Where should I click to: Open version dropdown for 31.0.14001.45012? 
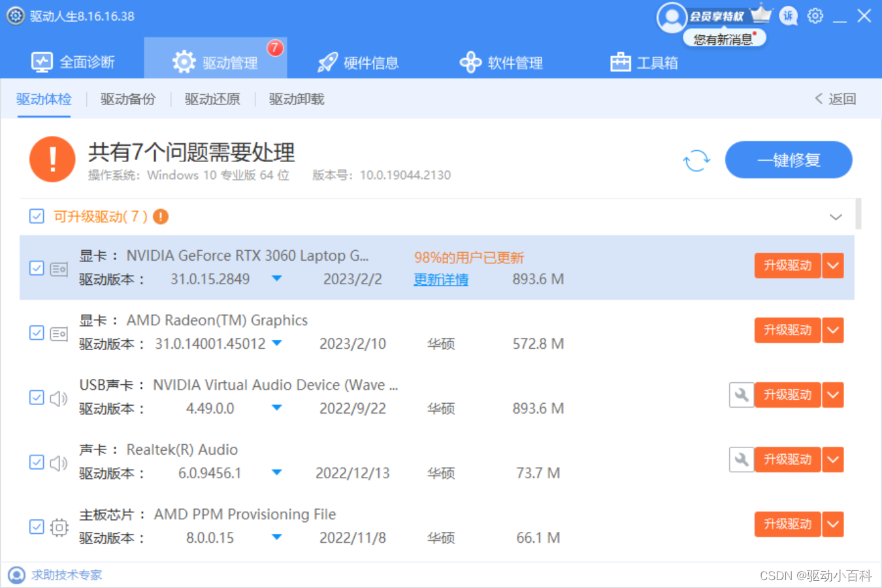pos(277,343)
